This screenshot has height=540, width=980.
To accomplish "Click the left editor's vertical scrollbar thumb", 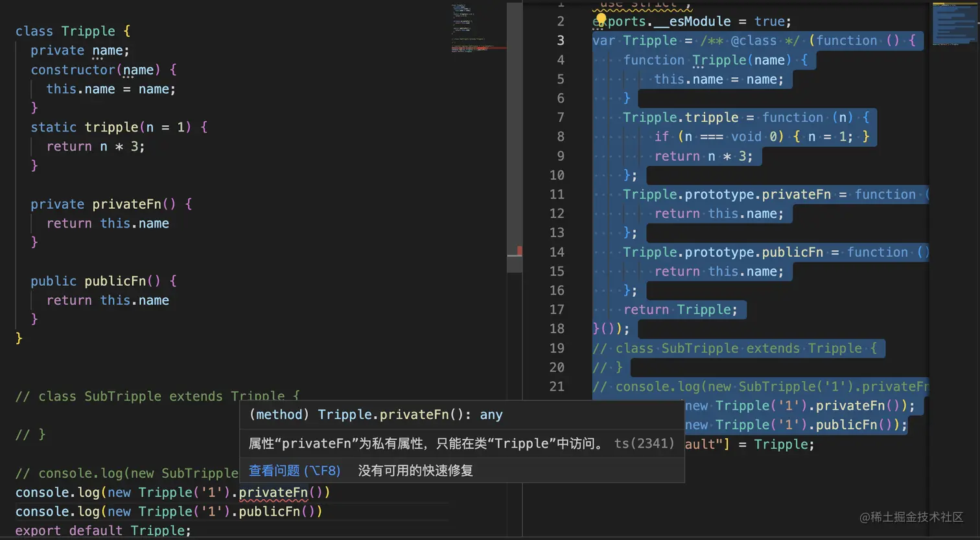I will pyautogui.click(x=515, y=137).
